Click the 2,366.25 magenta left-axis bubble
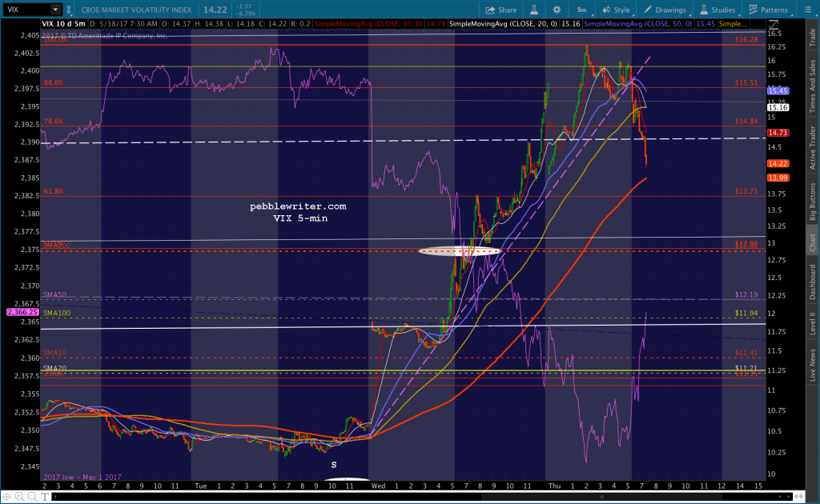Screen dimensions: 820x504 (x=22, y=312)
